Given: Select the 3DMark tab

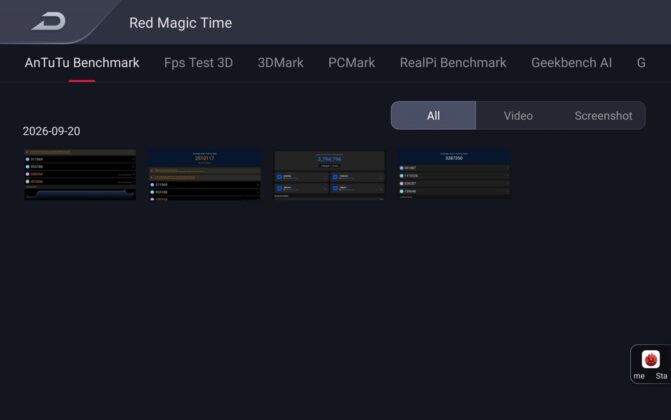Looking at the screenshot, I should click(x=281, y=63).
